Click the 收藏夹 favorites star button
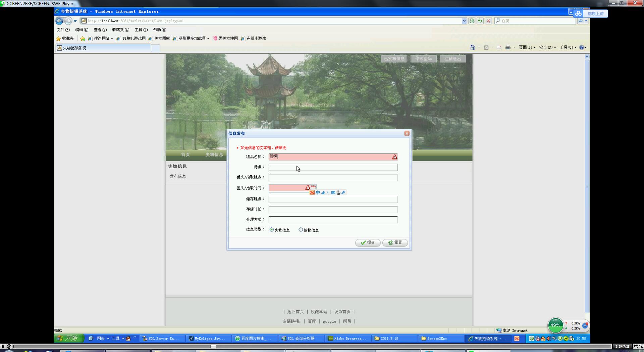The width and height of the screenshot is (644, 352). click(65, 38)
